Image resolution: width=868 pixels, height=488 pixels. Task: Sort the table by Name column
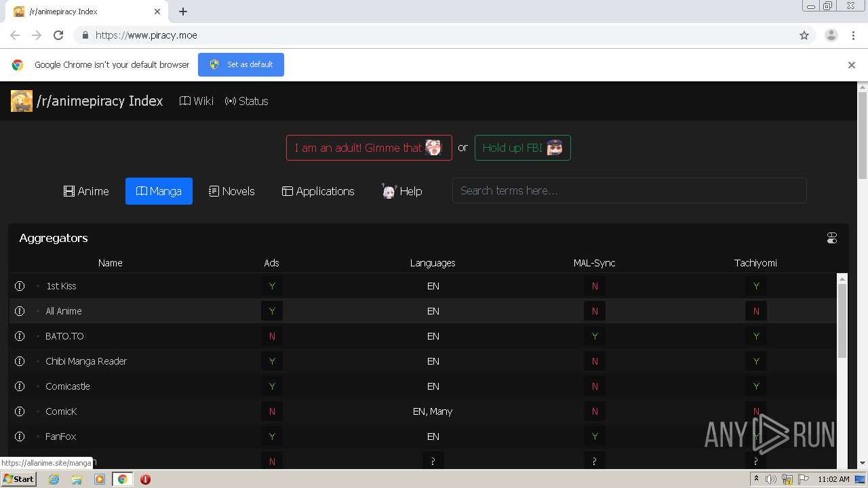coord(110,263)
